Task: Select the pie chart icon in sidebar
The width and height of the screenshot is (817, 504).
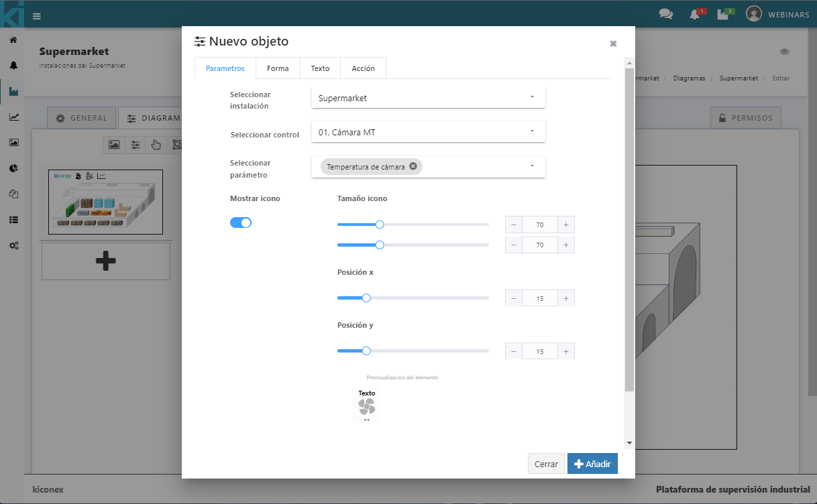Action: click(x=13, y=168)
